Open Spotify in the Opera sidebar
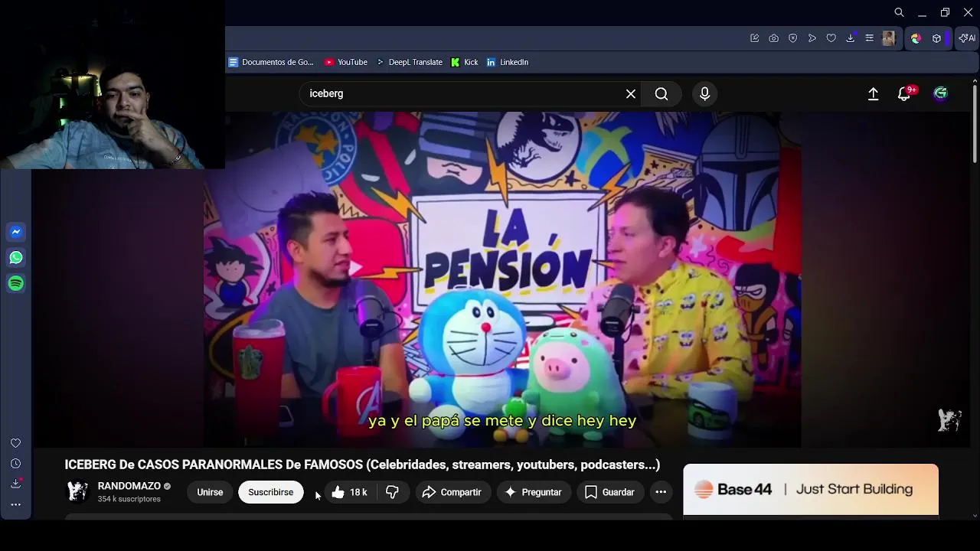 click(16, 283)
